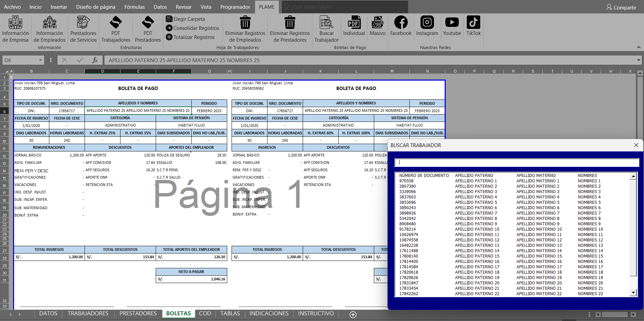Open the Name Box dropdown arrow
Screen dimensions: 644x321
tap(40, 60)
